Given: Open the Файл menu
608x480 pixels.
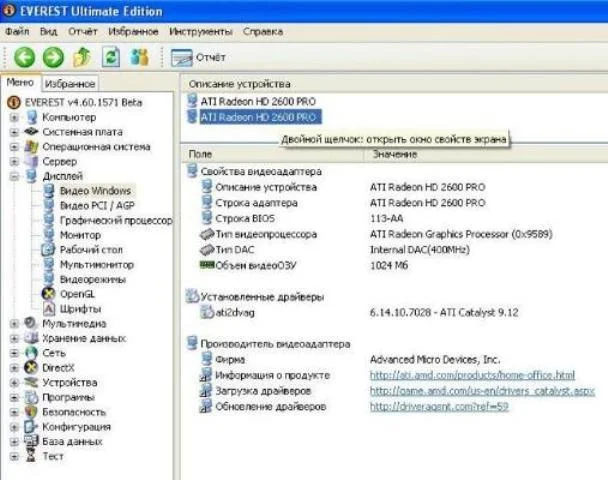Looking at the screenshot, I should click(17, 31).
